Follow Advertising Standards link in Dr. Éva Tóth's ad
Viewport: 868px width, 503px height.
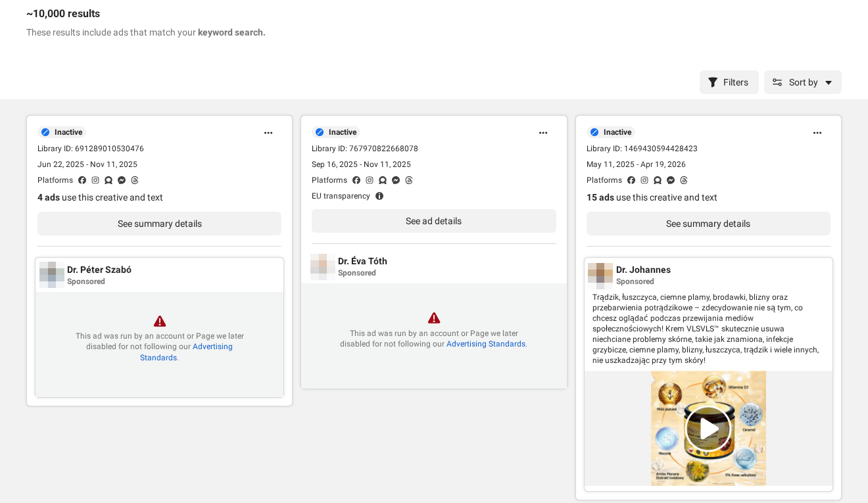pos(486,344)
